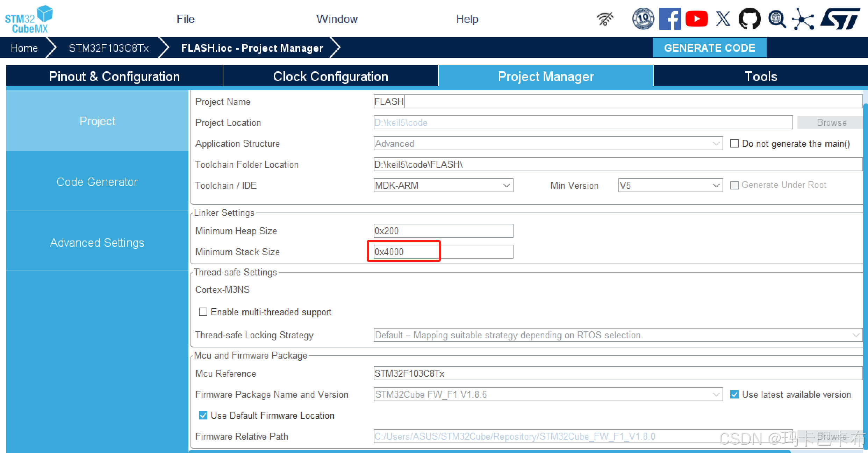Open the File menu
Image resolution: width=868 pixels, height=453 pixels.
(x=185, y=19)
